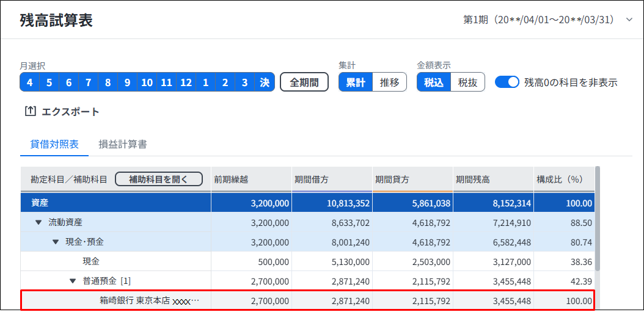The image size is (644, 312).
Task: Choose 累計 aggregation option
Action: (x=356, y=82)
